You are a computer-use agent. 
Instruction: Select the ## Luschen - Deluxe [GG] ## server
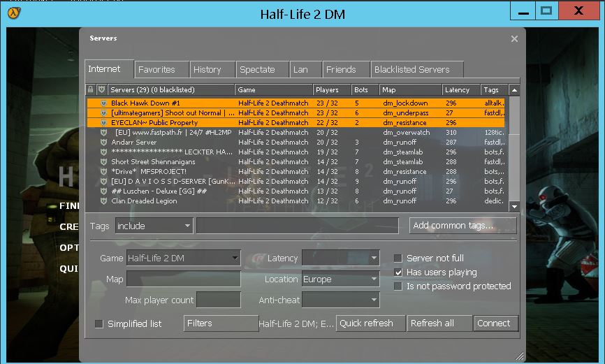(296, 191)
